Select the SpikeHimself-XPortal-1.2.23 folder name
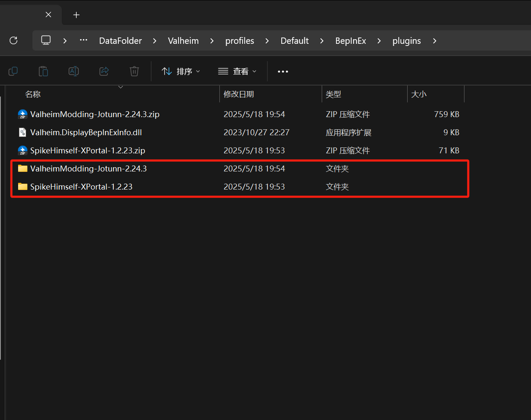 point(81,187)
